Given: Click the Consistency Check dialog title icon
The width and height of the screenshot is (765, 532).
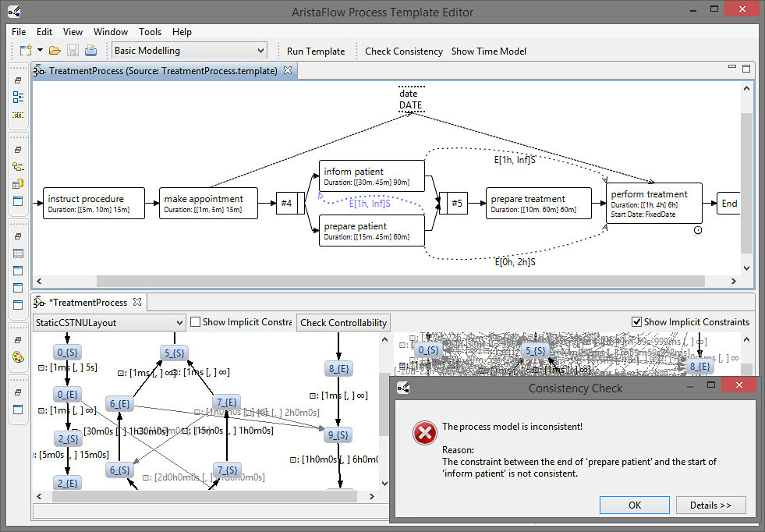Looking at the screenshot, I should [403, 388].
